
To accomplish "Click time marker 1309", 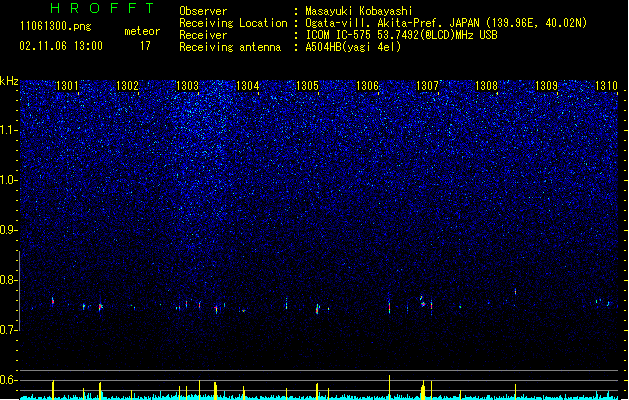I will click(546, 85).
